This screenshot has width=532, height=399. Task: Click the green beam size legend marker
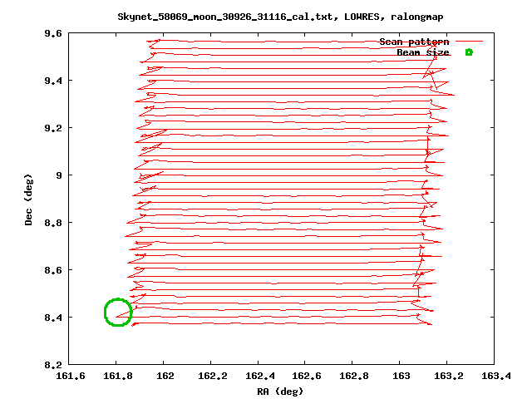(469, 52)
